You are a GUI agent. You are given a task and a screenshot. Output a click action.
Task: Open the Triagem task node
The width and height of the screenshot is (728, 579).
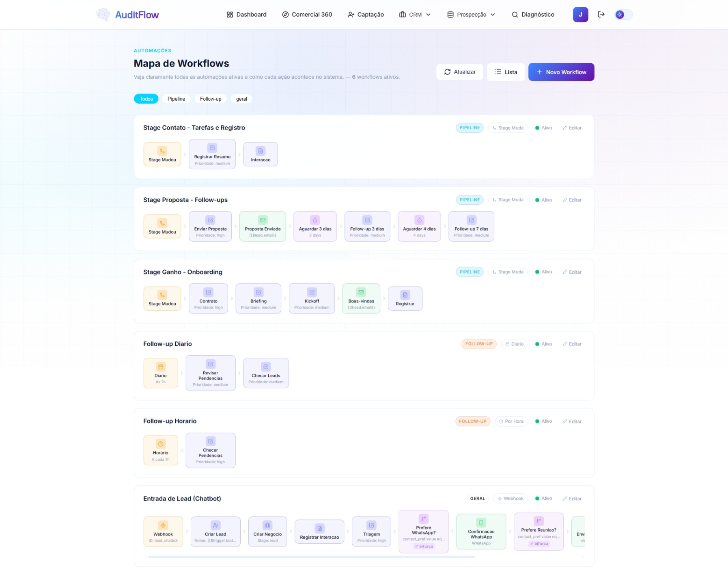(372, 531)
